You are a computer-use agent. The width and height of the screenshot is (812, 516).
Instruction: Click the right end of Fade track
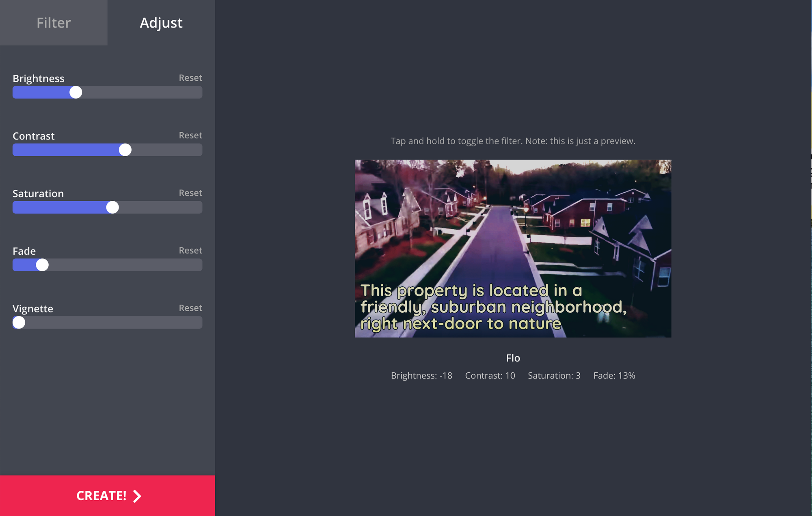(198, 265)
